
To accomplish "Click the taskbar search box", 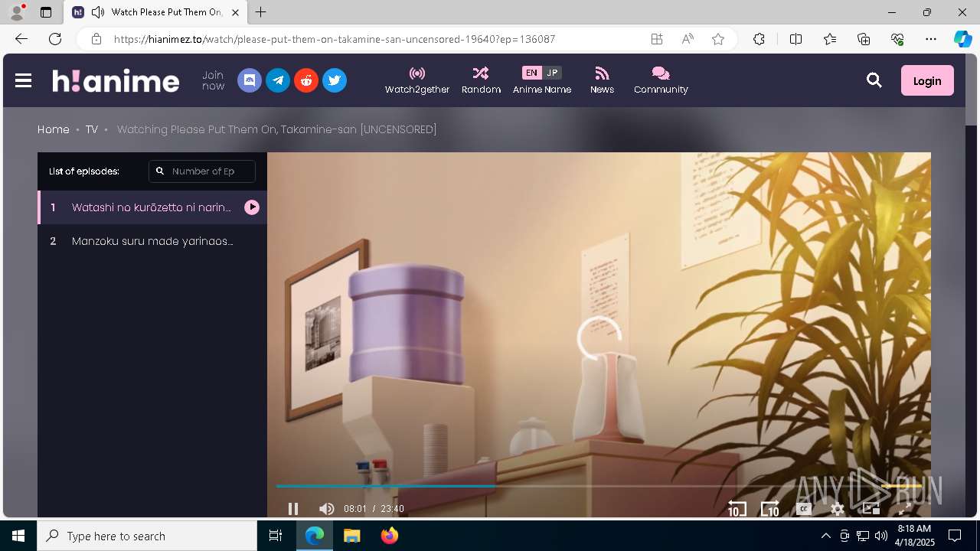I will coord(147,536).
